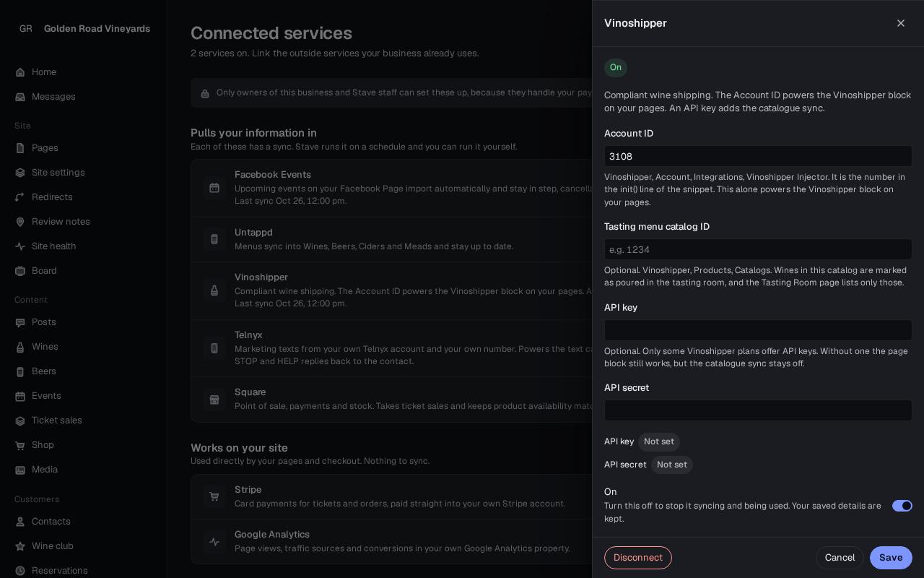Open Shop in the sidebar
The image size is (924, 578).
[83, 445]
